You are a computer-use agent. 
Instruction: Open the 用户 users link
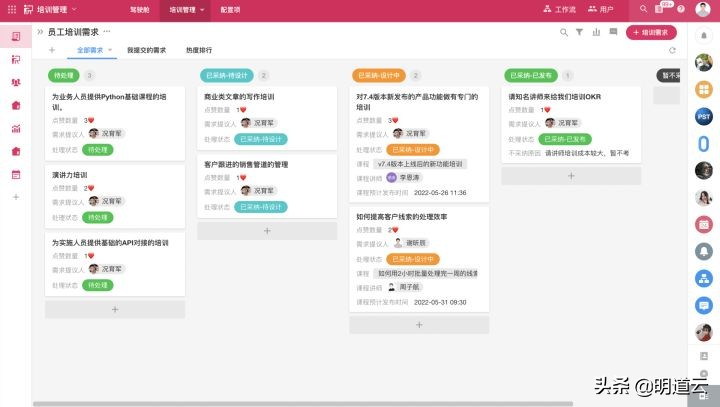point(601,9)
